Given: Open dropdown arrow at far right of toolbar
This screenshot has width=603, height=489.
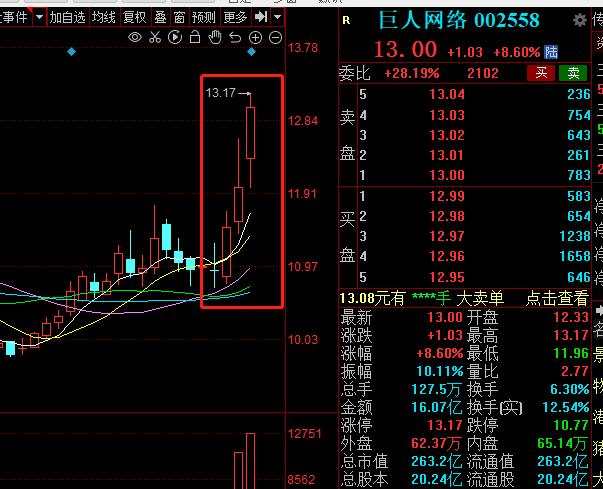Looking at the screenshot, I should [277, 17].
